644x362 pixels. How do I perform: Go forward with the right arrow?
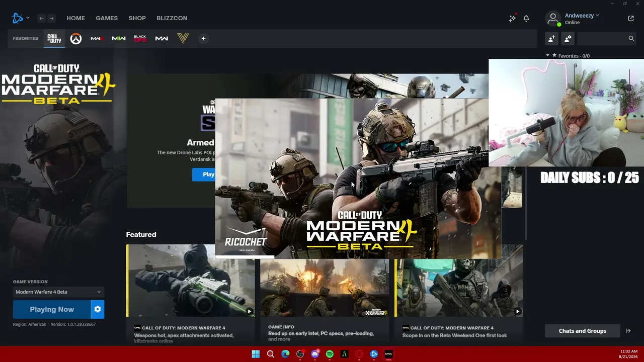point(51,18)
